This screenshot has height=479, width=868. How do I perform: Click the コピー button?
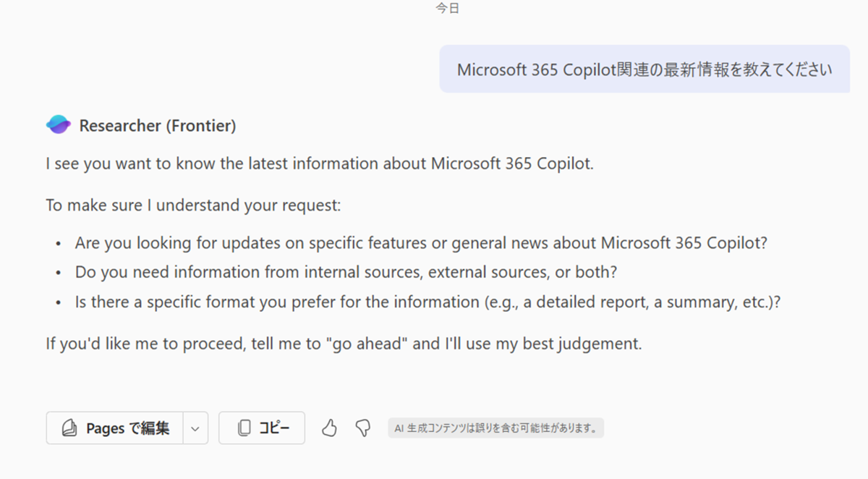coord(262,428)
